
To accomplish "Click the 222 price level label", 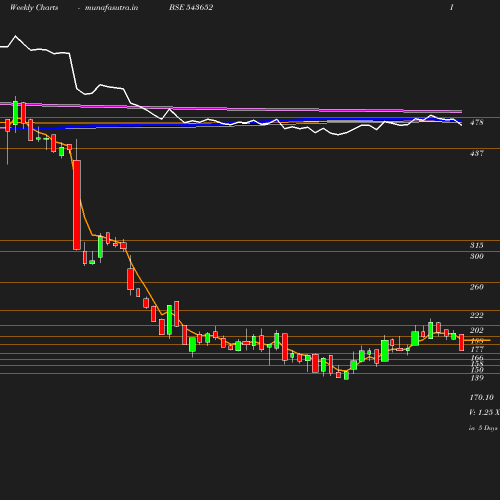I will 476,315.
